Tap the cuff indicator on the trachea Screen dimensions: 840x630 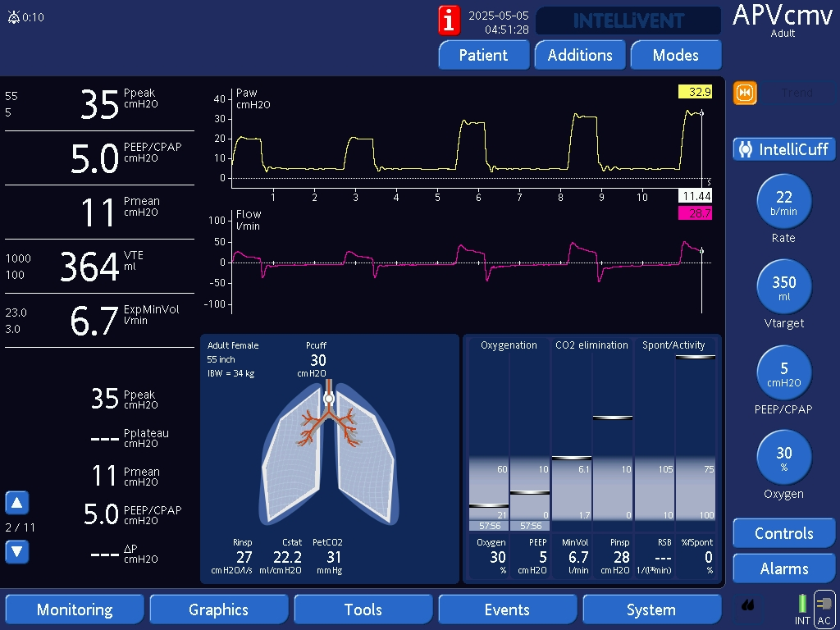pos(329,399)
